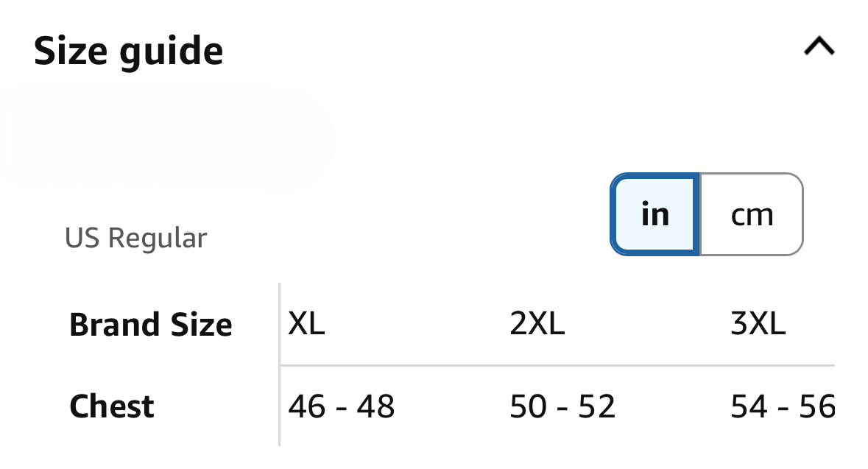This screenshot has height=469, width=868.
Task: Click the 54 - 56 chest measurement
Action: [x=782, y=406]
